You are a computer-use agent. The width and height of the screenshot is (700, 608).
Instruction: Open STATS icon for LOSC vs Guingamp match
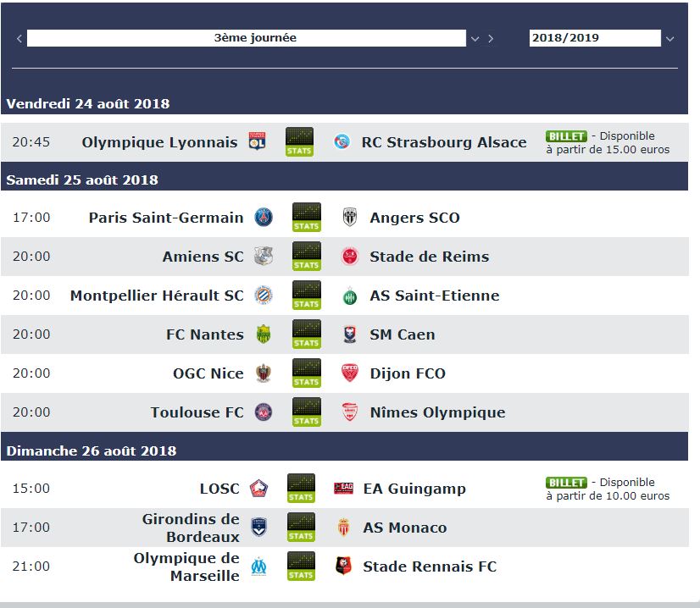pos(301,488)
